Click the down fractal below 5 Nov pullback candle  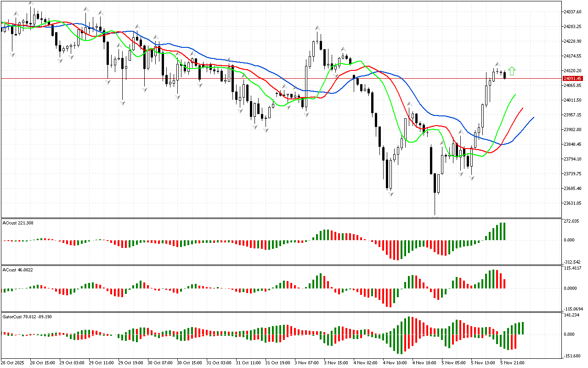pyautogui.click(x=471, y=178)
